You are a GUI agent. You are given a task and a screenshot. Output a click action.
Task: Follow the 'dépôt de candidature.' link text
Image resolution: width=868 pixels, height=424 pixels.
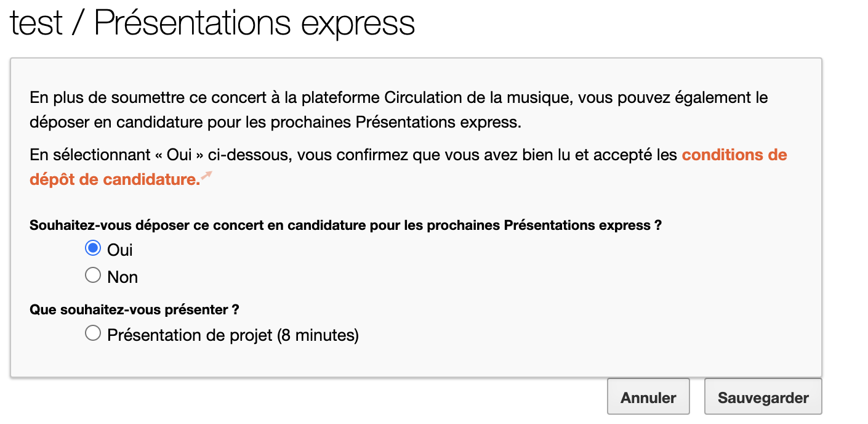[x=115, y=179]
